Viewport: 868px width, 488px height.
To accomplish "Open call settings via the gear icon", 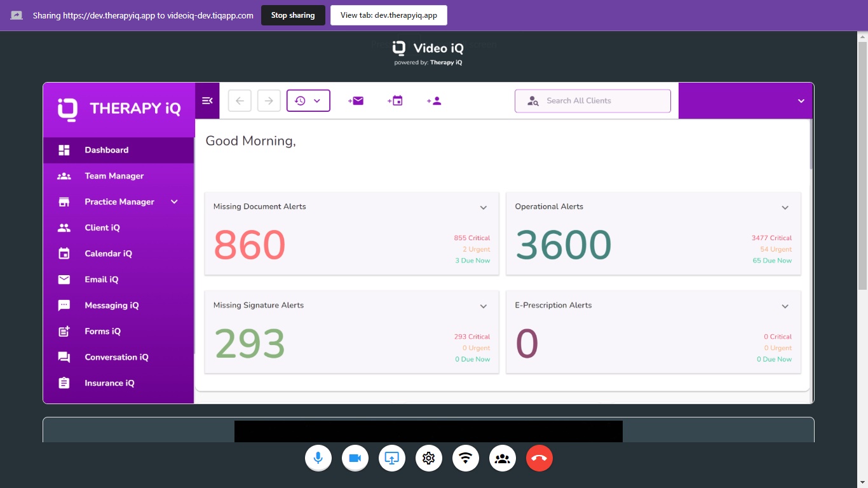I will [429, 457].
